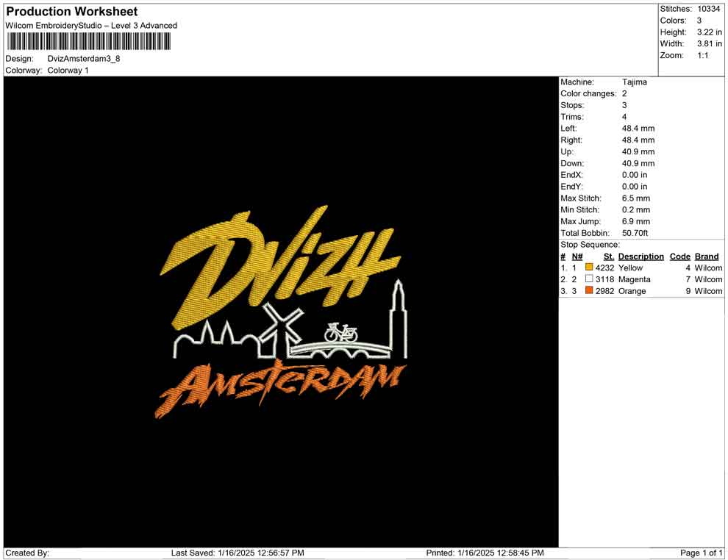Click the Width value '3.81 in'

coord(709,43)
